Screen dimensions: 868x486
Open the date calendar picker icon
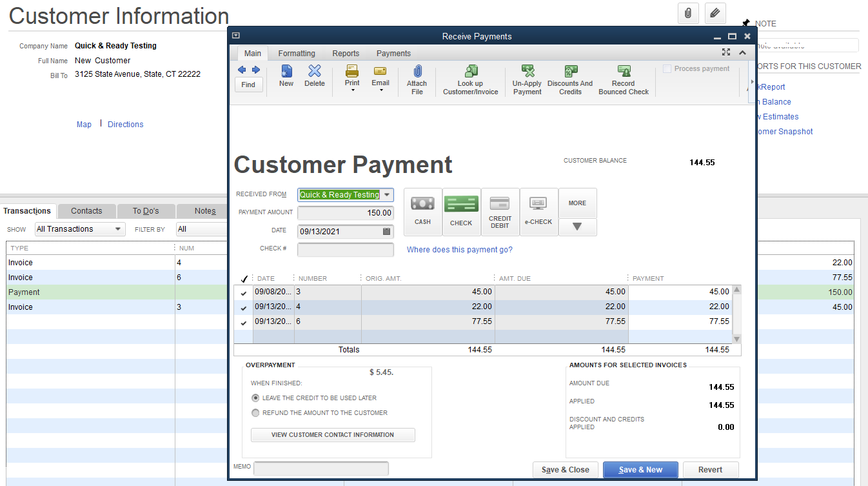[x=387, y=231]
